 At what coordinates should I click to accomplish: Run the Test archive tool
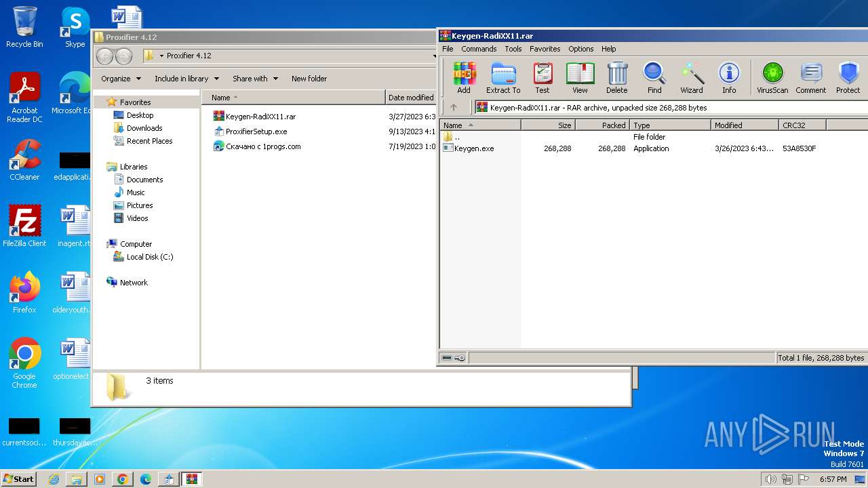542,77
